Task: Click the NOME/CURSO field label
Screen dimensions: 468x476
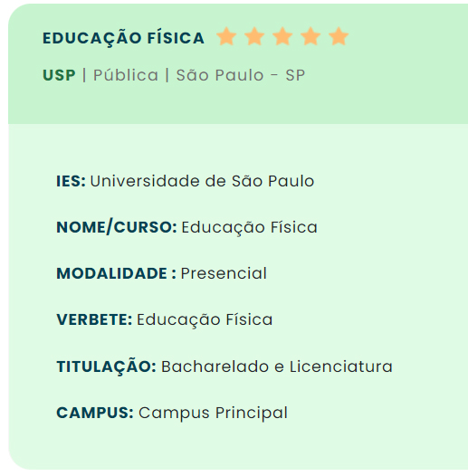Action: pyautogui.click(x=117, y=227)
